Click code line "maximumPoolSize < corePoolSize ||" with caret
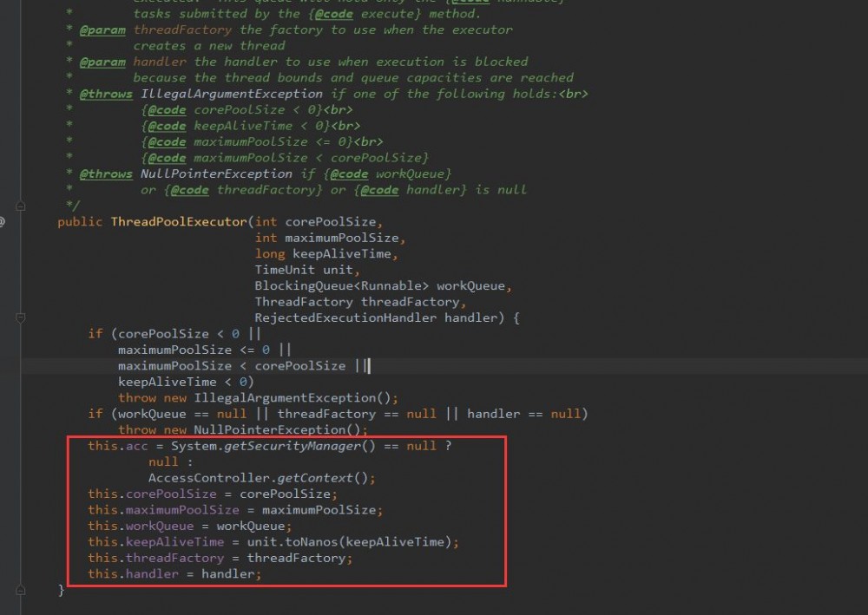Image resolution: width=868 pixels, height=615 pixels. [243, 366]
